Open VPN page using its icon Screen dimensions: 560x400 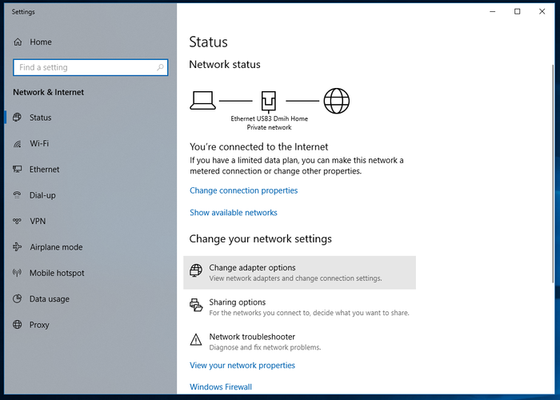tap(17, 221)
